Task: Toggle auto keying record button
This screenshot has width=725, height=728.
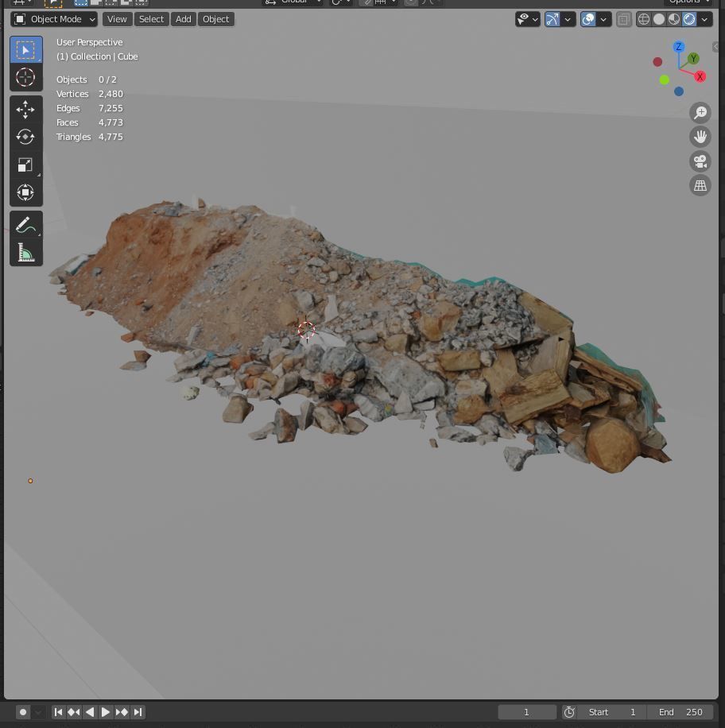Action: (x=23, y=712)
